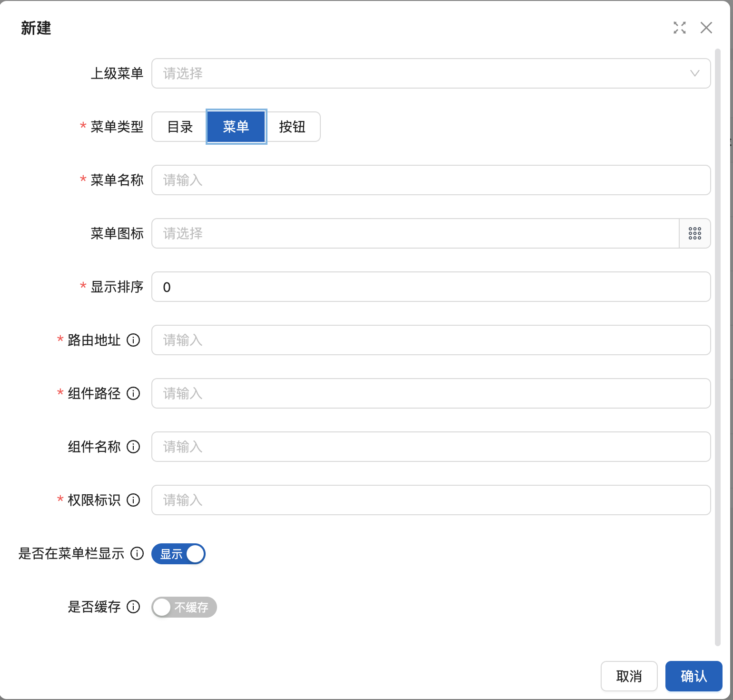Select 按钮 menu type
Viewport: 733px width, 700px height.
click(292, 127)
